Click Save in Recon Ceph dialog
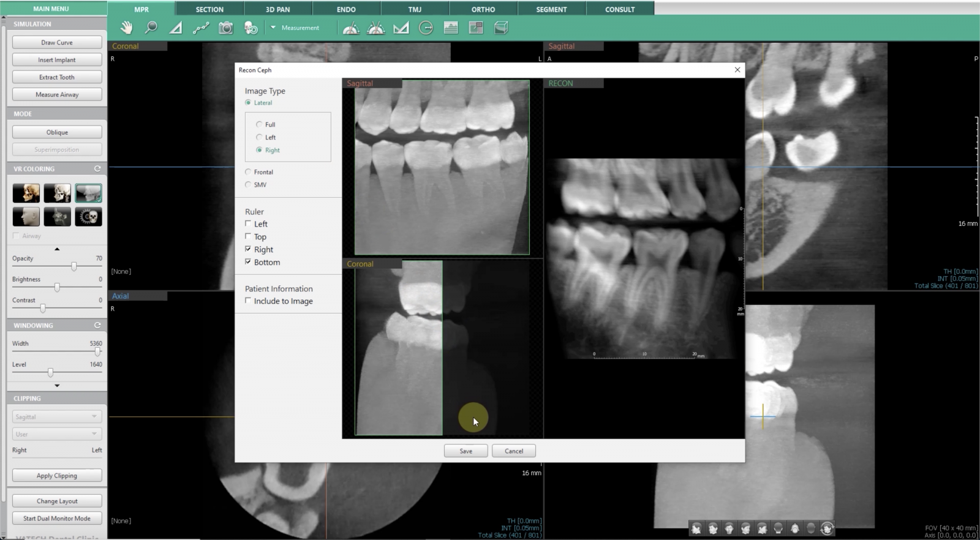This screenshot has width=980, height=540. click(466, 451)
